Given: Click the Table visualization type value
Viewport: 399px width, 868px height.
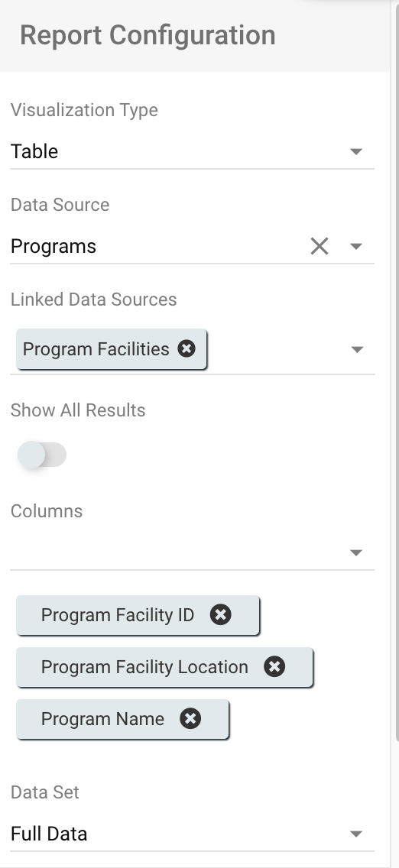Looking at the screenshot, I should point(34,151).
